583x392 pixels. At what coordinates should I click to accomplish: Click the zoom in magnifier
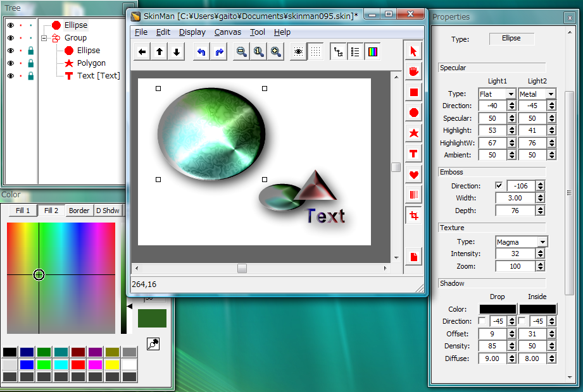click(x=275, y=52)
